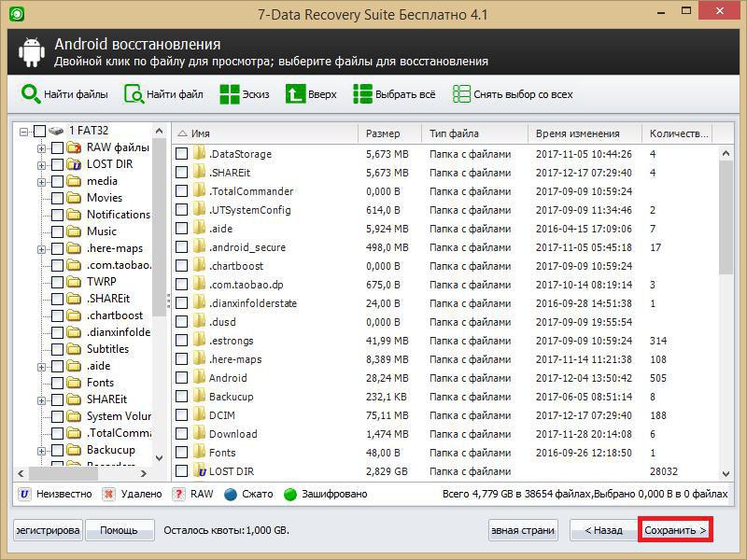This screenshot has height=560, width=747.
Task: Click the LOST DIR unknown folder icon in list
Action: click(200, 471)
